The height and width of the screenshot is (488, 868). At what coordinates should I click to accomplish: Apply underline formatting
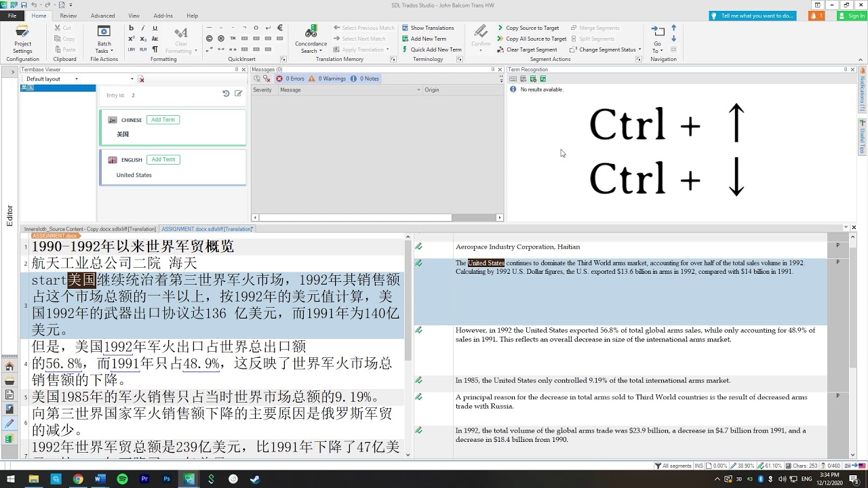(x=155, y=28)
